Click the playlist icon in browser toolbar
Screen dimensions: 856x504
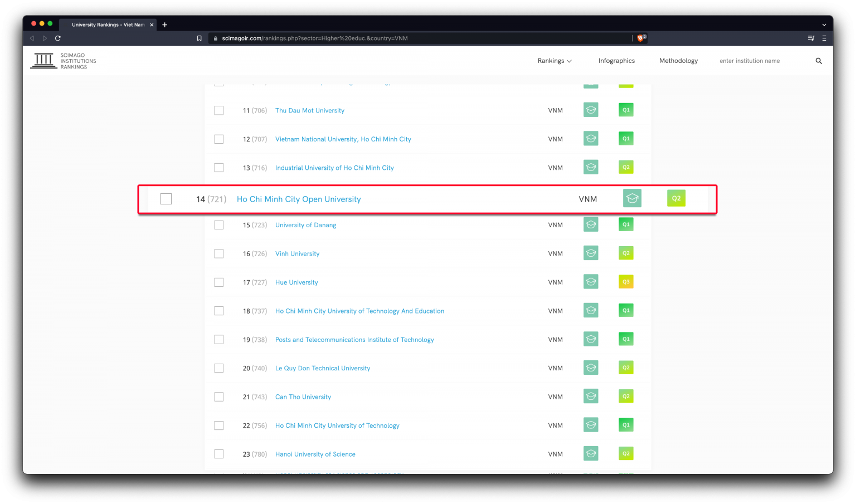811,38
